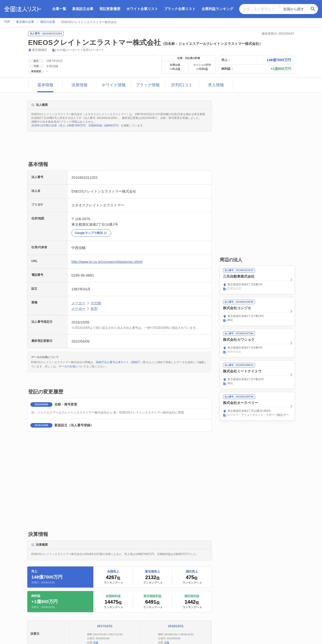This screenshot has height=644, width=322.
Task: Click the location pin next to 東京都港区 header
Action: (30, 50)
